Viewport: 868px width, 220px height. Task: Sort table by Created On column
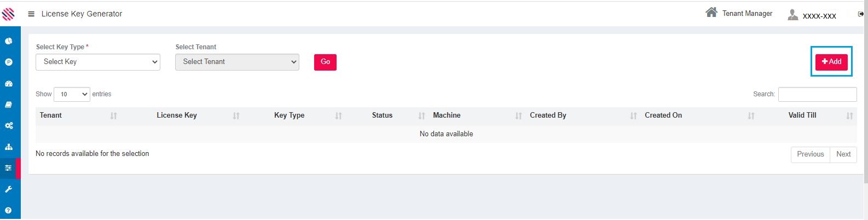[x=663, y=115]
